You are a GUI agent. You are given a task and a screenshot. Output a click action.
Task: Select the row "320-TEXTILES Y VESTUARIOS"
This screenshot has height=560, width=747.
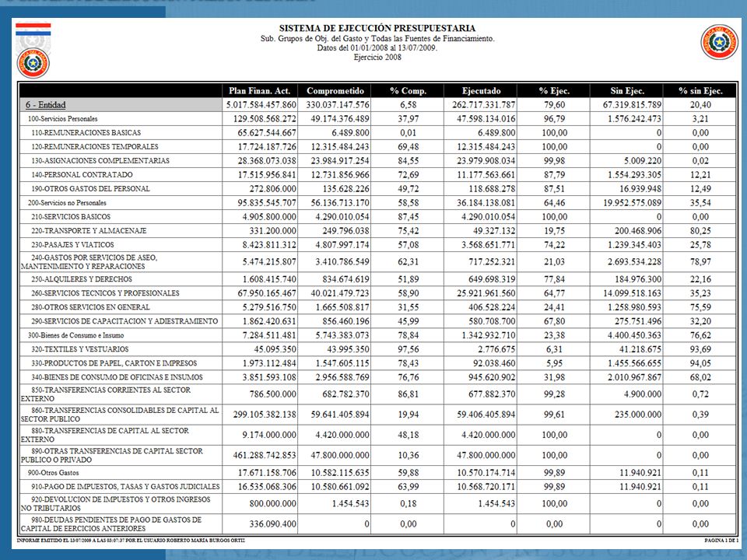(377, 349)
